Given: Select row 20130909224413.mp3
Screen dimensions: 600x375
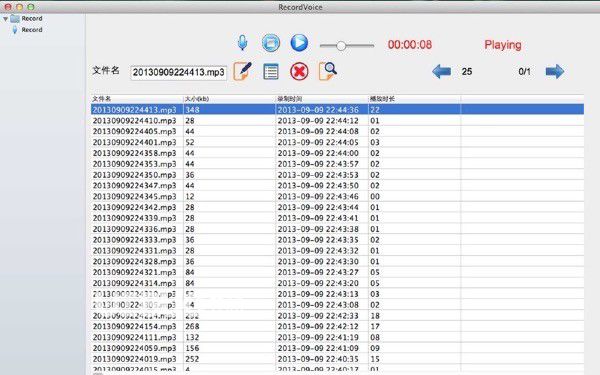Looking at the screenshot, I should 337,109.
